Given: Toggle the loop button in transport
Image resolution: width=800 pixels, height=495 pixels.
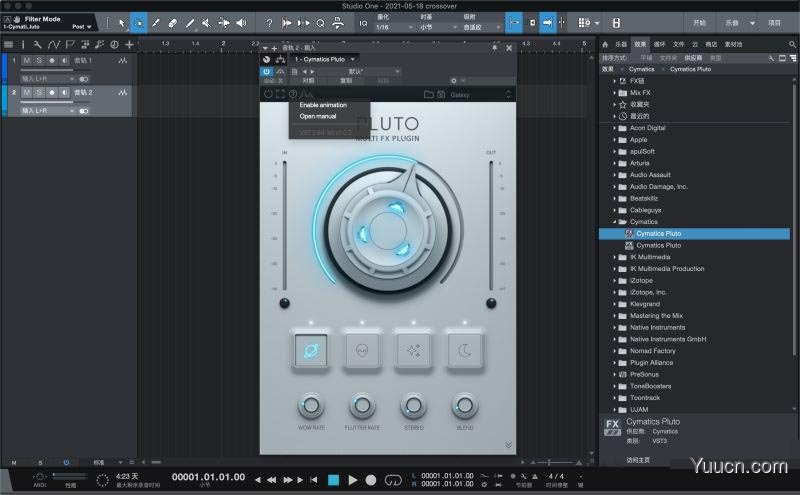Looking at the screenshot, I should tap(393, 480).
